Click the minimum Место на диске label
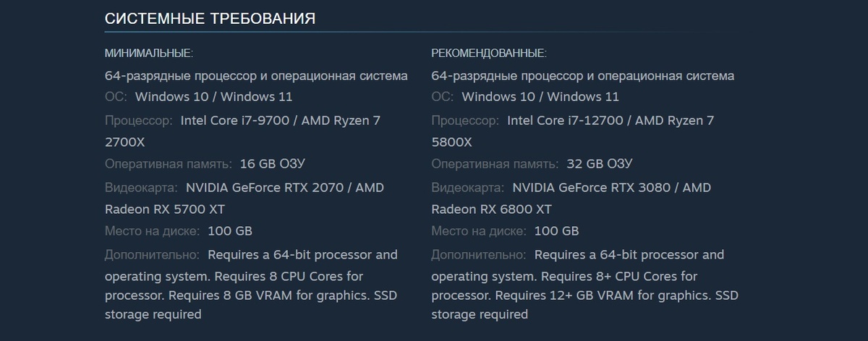Screen dimensions: 868x341 [x=152, y=231]
